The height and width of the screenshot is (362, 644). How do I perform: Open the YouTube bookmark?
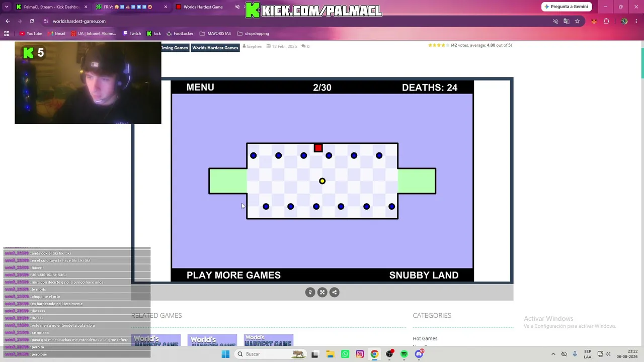tap(31, 34)
